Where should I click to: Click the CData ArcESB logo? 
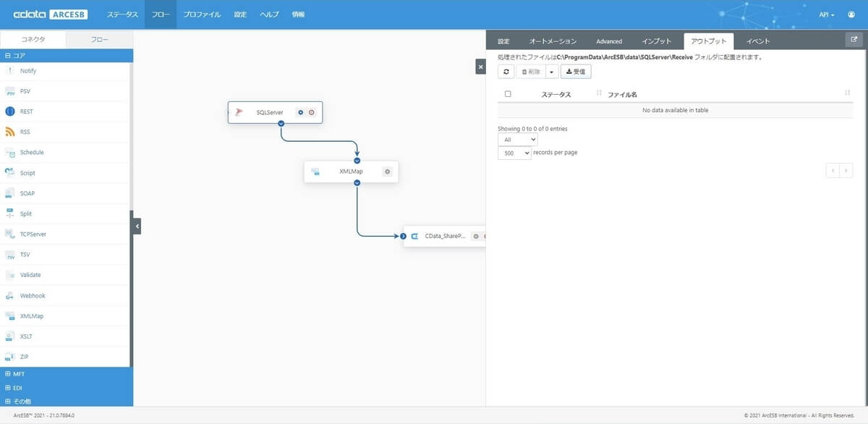(x=51, y=14)
